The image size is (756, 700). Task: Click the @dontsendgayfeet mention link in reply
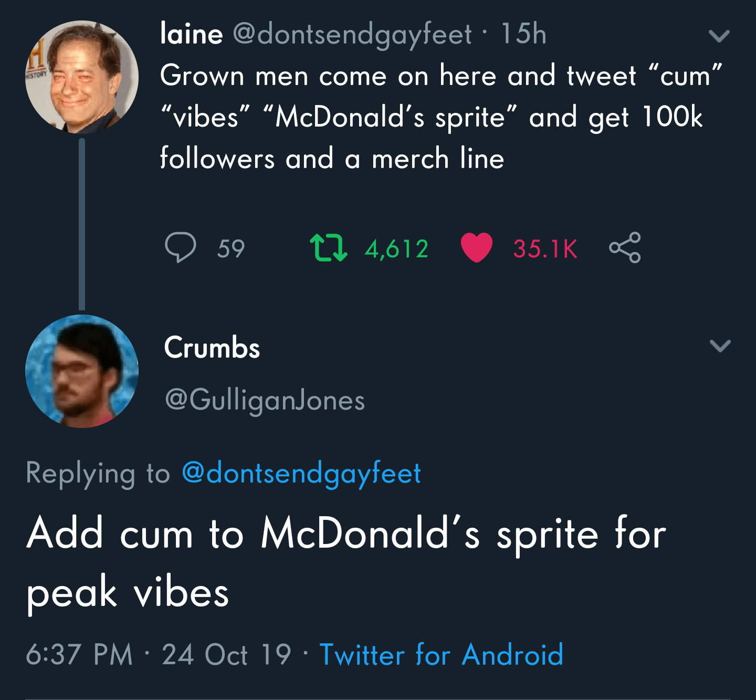[x=301, y=473]
